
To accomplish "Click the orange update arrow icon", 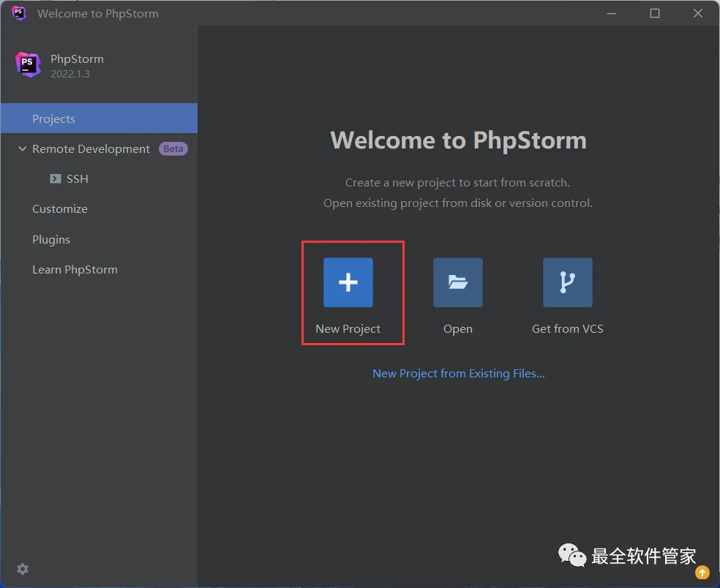I will click(x=702, y=572).
